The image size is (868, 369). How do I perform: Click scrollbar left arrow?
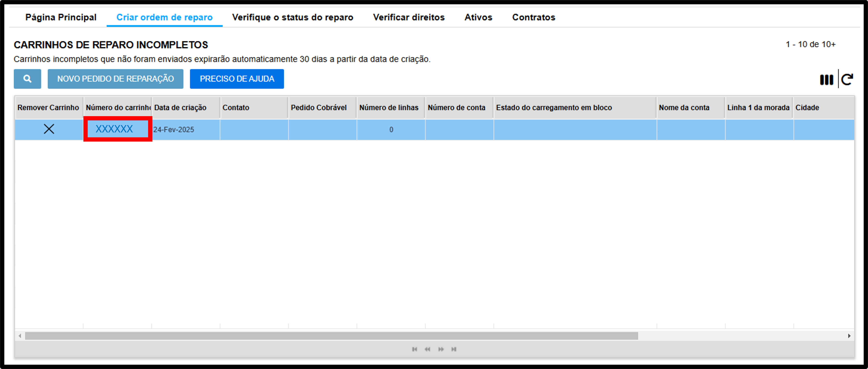pos(20,336)
